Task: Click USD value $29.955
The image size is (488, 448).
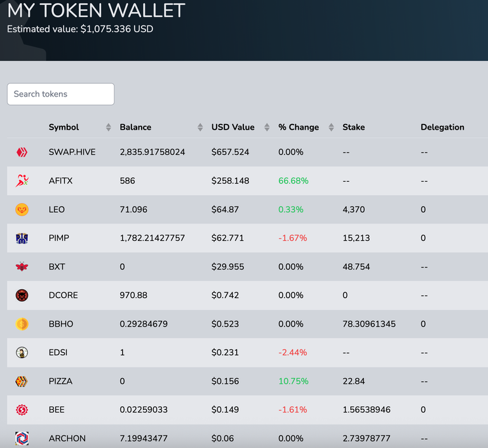Action: click(x=227, y=267)
